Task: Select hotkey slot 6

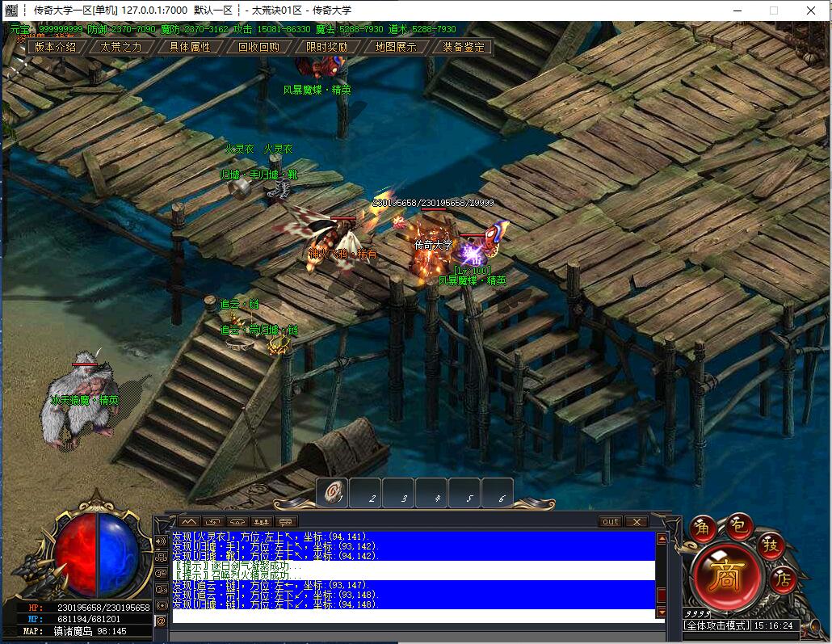Action: (x=498, y=492)
